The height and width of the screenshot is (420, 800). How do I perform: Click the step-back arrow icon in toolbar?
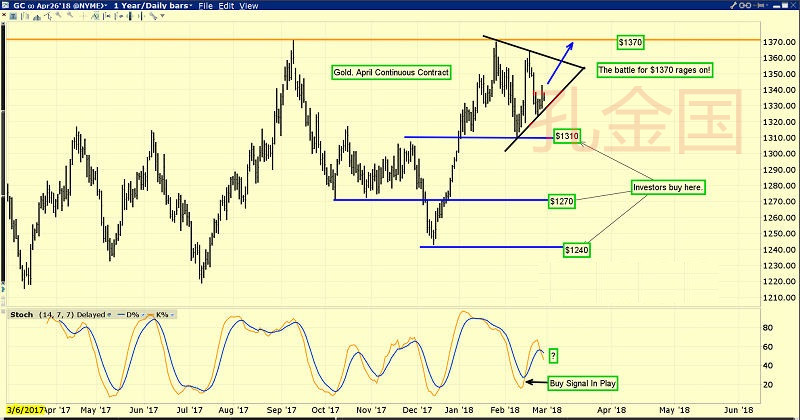click(x=119, y=16)
